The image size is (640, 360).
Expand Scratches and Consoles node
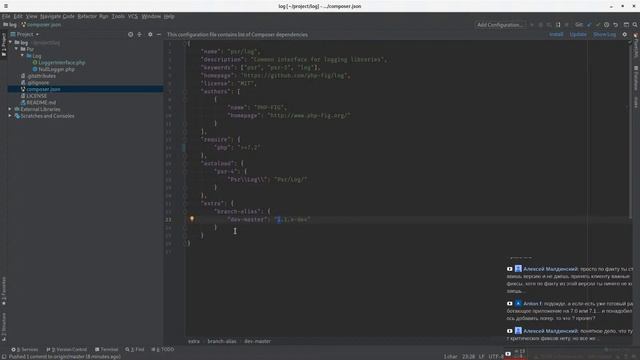click(10, 116)
